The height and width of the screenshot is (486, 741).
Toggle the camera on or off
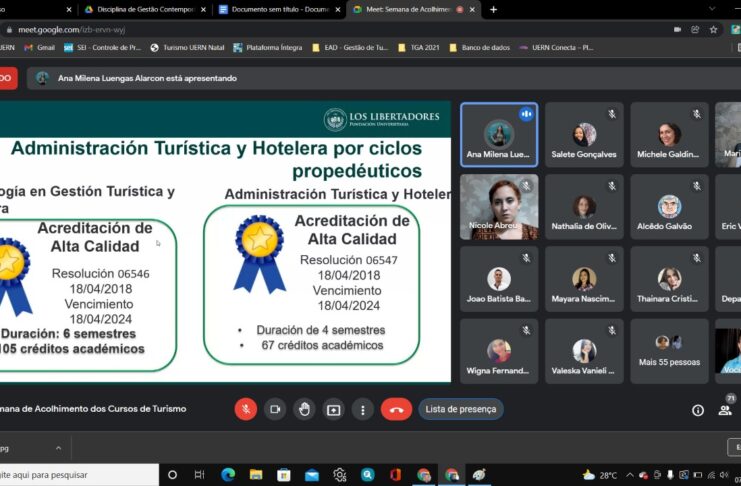[275, 409]
